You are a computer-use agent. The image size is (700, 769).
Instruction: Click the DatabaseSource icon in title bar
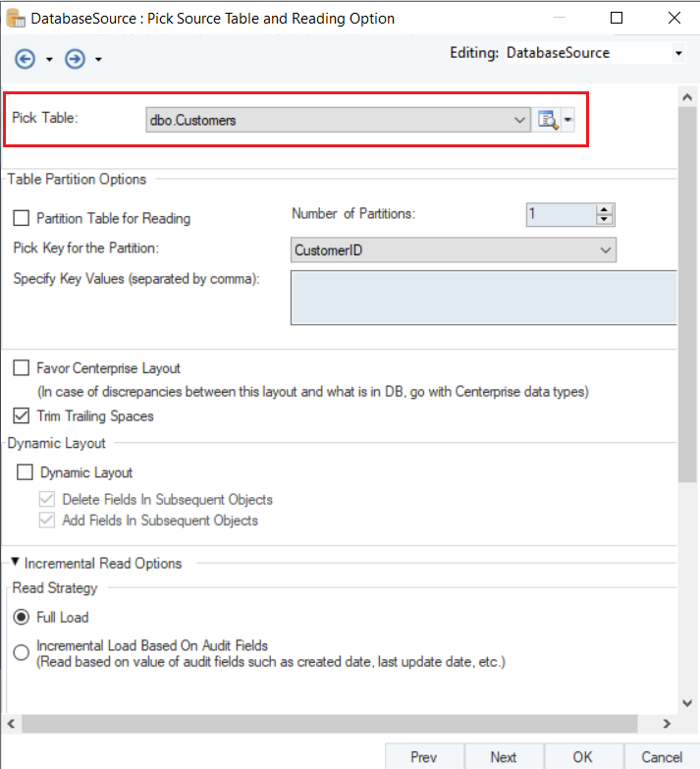16,18
